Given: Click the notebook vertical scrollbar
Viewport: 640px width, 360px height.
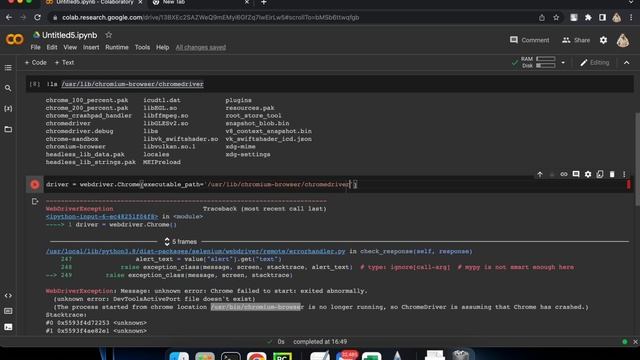Looking at the screenshot, I should click(x=637, y=159).
